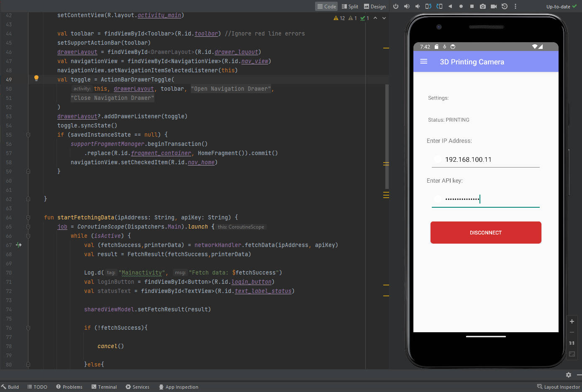
Task: Open Problems tool window
Action: [x=69, y=387]
